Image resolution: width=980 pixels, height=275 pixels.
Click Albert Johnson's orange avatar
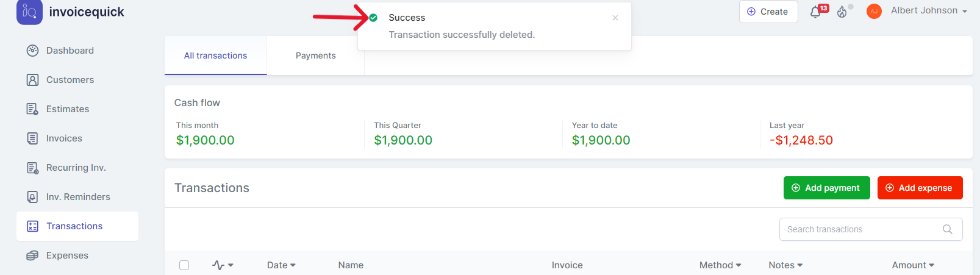[874, 12]
